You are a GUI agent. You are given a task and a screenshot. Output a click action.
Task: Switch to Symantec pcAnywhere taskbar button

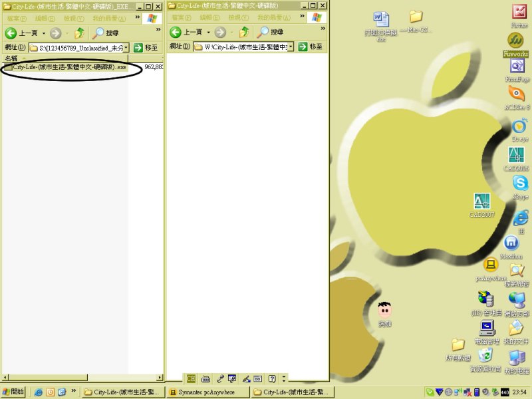[x=208, y=392]
